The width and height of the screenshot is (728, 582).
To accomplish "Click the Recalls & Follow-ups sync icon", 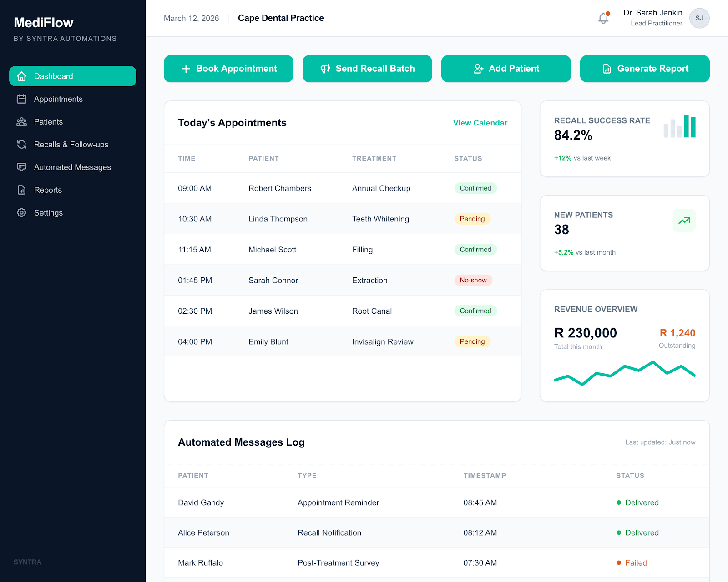I will pos(21,144).
